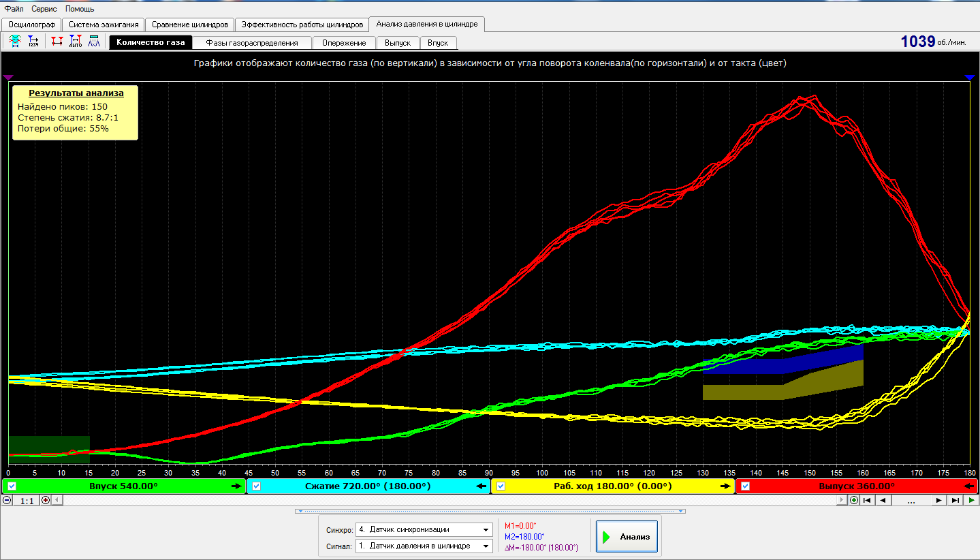Click the Результаты анализа heading

pyautogui.click(x=76, y=93)
